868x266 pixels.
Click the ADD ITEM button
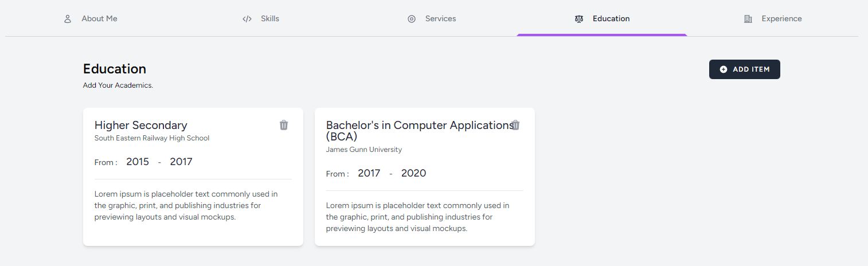point(745,69)
